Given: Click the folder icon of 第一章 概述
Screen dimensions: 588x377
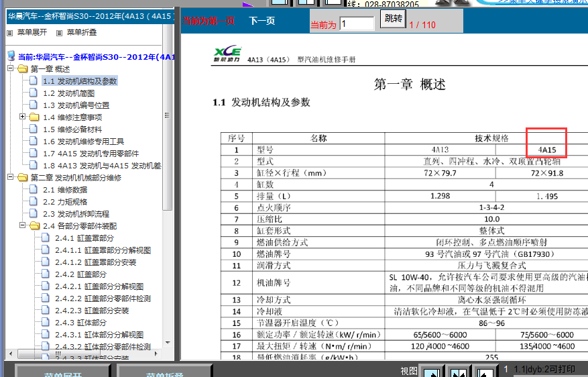Looking at the screenshot, I should (x=23, y=68).
